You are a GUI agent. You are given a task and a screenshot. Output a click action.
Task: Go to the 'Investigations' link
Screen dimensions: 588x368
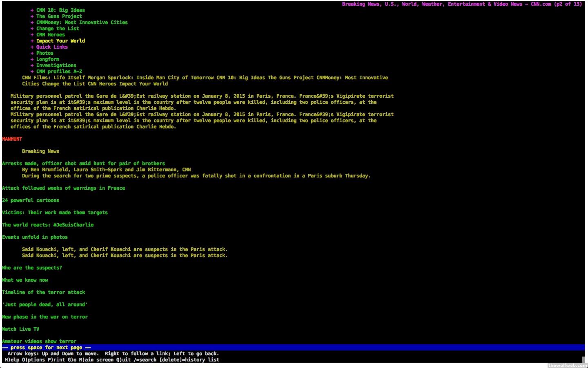pos(56,65)
